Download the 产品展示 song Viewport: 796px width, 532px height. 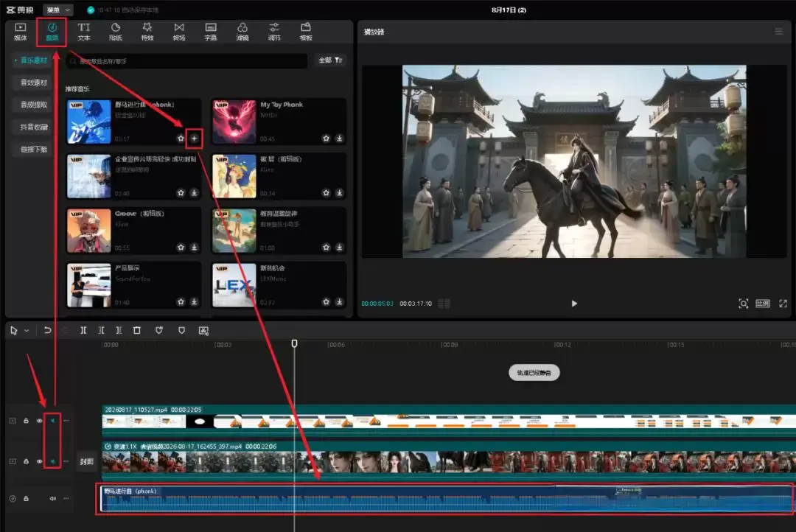click(x=194, y=301)
